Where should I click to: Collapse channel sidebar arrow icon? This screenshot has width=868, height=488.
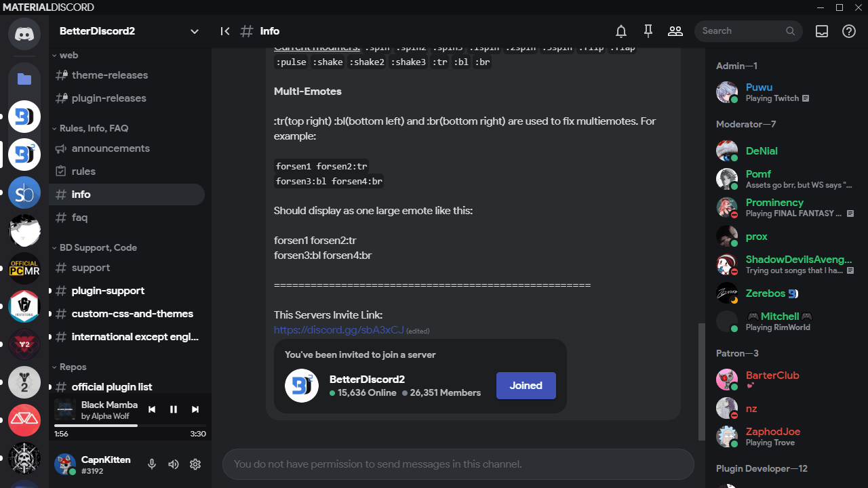point(225,31)
